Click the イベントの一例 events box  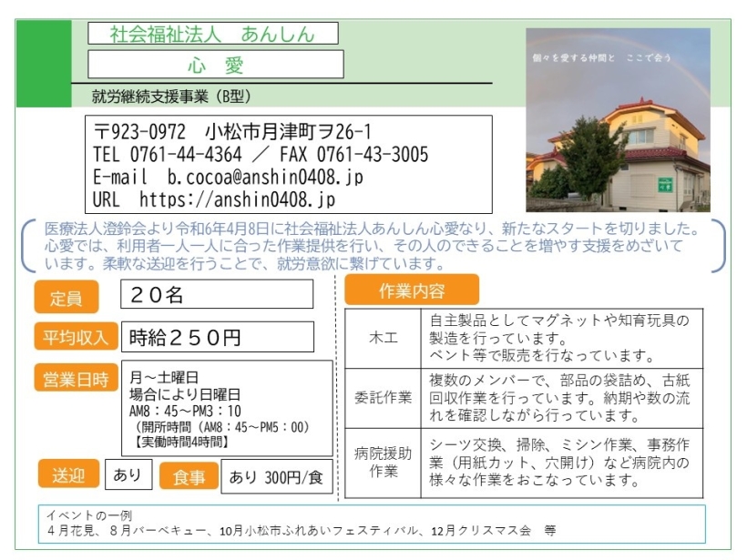pyautogui.click(x=373, y=524)
